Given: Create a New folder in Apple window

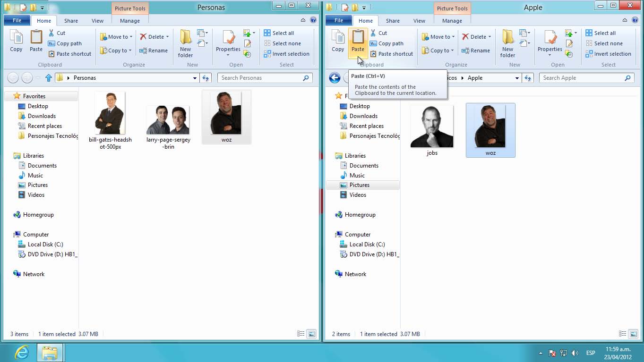Looking at the screenshot, I should coord(507,43).
